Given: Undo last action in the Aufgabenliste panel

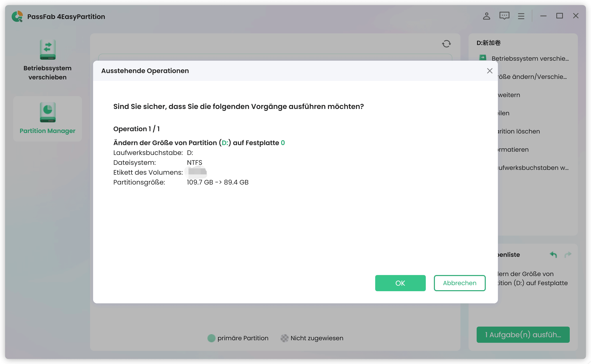Looking at the screenshot, I should click(x=553, y=255).
